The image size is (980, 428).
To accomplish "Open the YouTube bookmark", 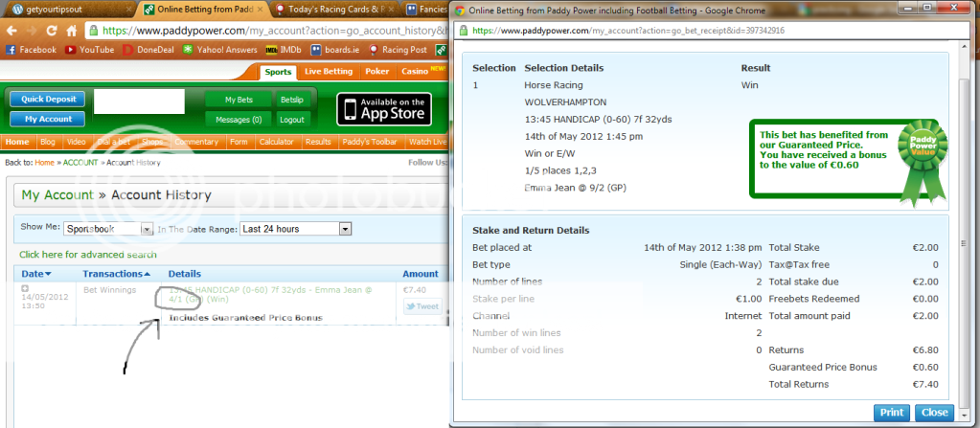I will tap(90, 50).
